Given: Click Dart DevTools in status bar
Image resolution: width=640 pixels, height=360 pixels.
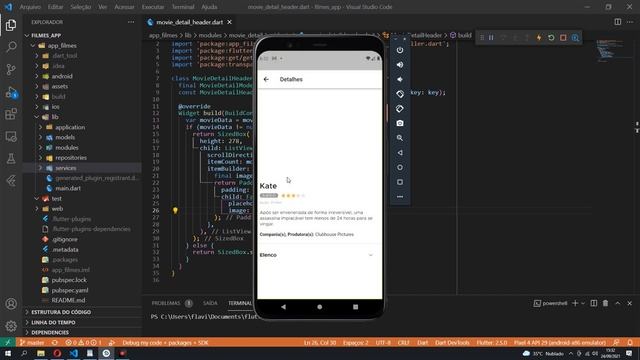Looking at the screenshot, I should [452, 343].
